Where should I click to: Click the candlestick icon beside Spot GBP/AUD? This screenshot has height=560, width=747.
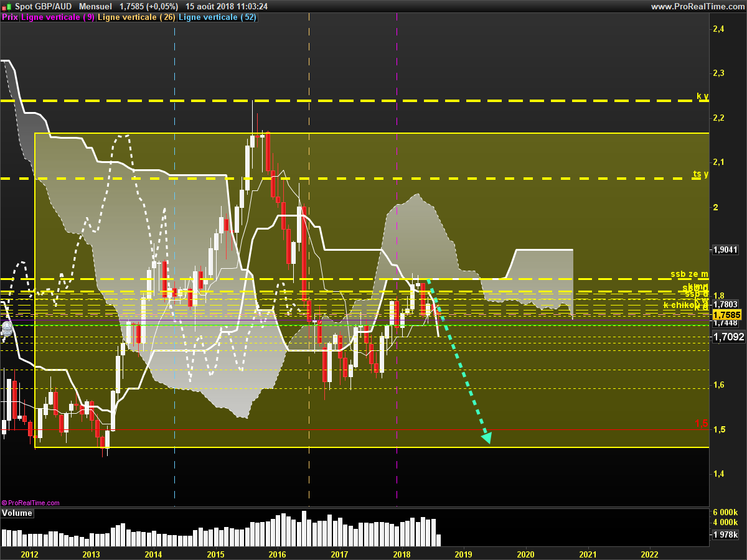click(x=6, y=6)
